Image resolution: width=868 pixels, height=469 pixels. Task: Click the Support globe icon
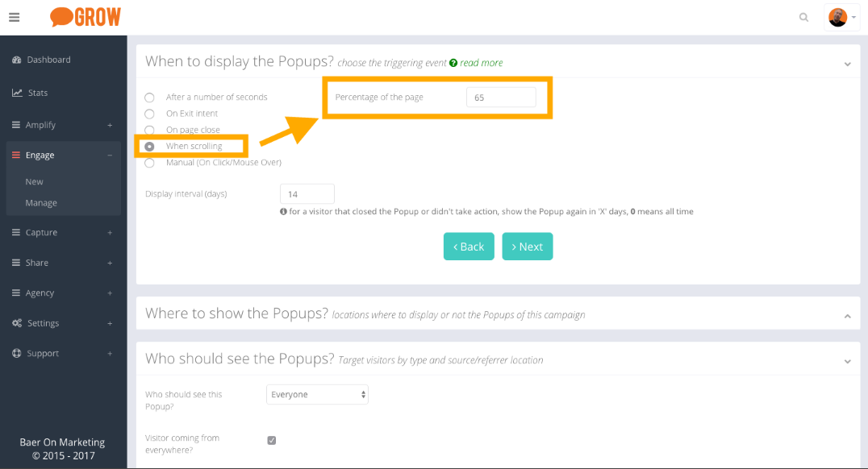pos(17,354)
